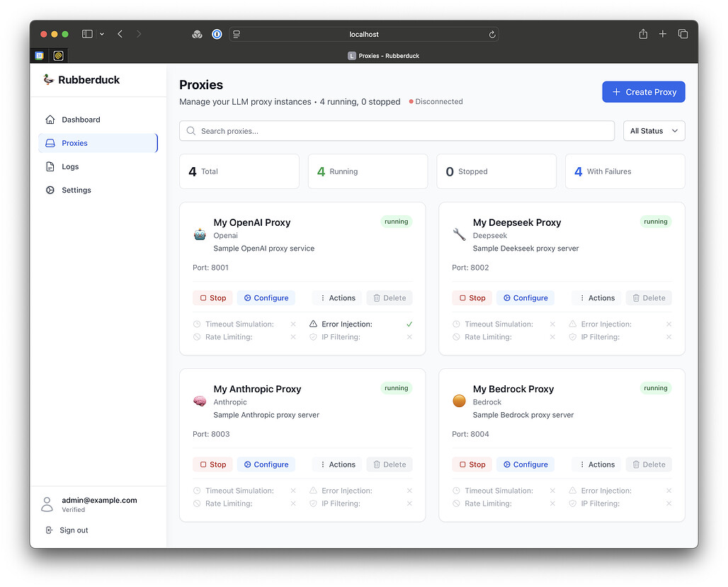Focus the Search proxies input field

coord(397,131)
